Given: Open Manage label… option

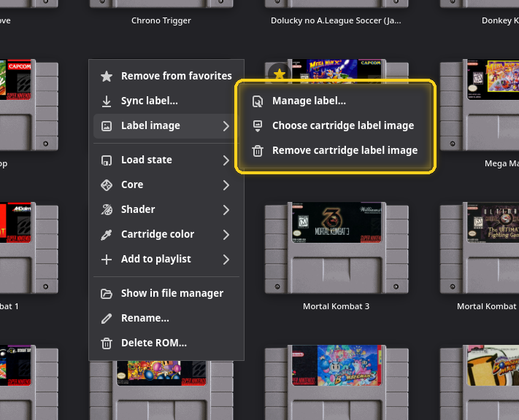Looking at the screenshot, I should pos(335,101).
